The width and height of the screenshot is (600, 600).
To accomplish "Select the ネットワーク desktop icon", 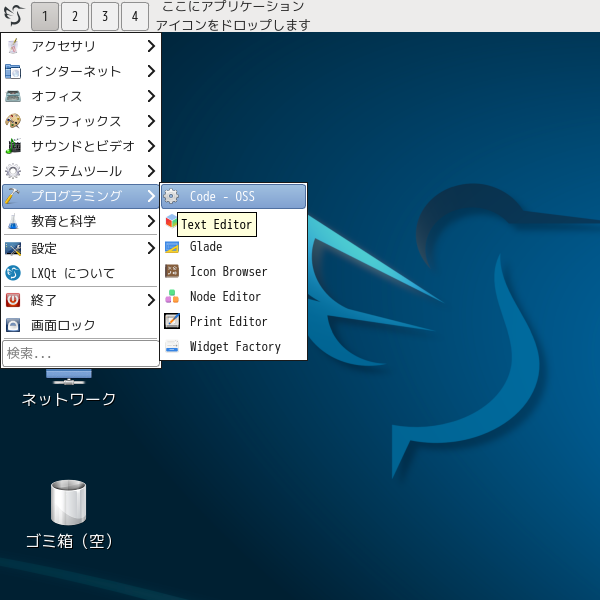I will [x=68, y=387].
